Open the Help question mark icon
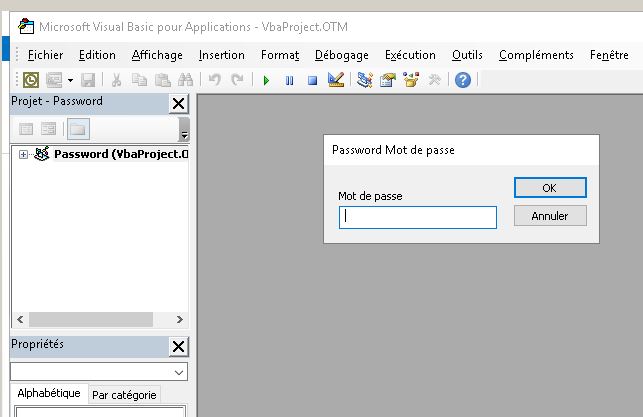The width and height of the screenshot is (643, 417). click(463, 80)
